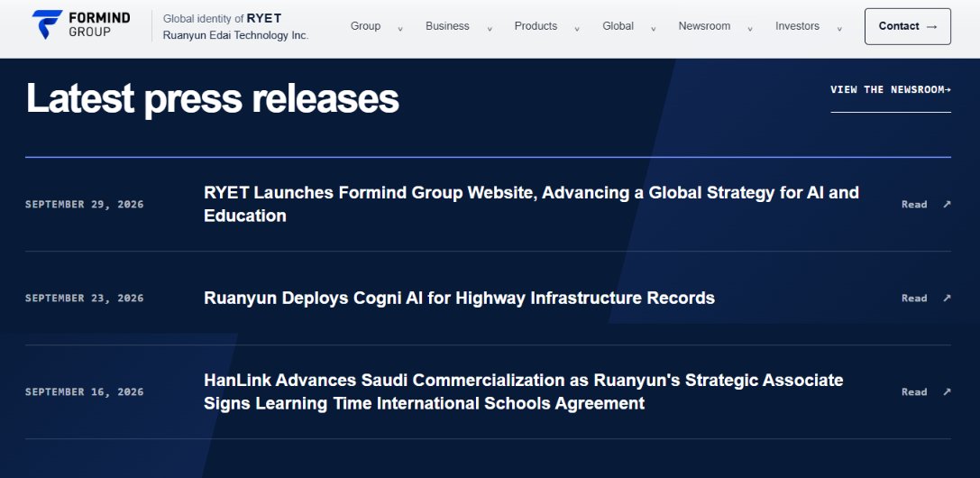Viewport: 980px width, 478px height.
Task: Click the Formind Group logo icon
Action: tap(47, 24)
